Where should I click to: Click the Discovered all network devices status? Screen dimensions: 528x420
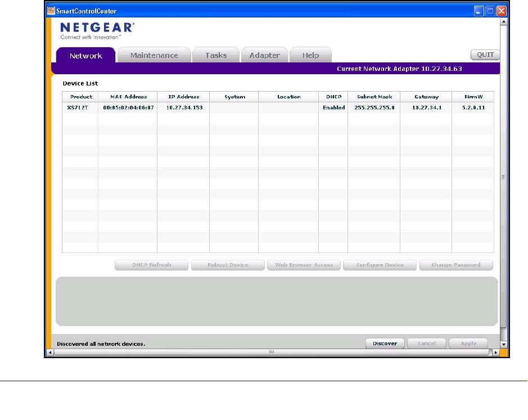101,344
